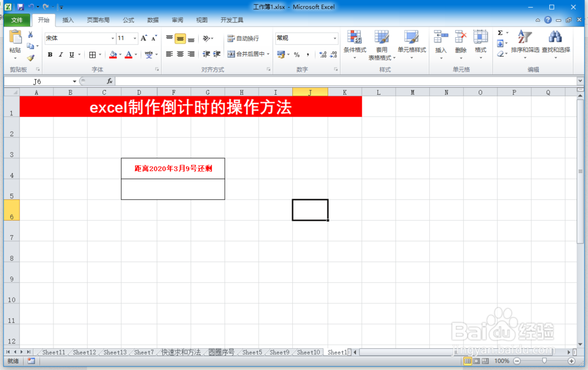Switch to Normal view in status bar

click(467, 361)
